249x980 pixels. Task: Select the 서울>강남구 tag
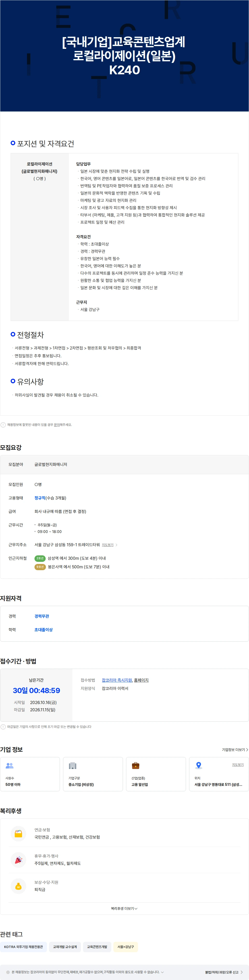pyautogui.click(x=126, y=947)
